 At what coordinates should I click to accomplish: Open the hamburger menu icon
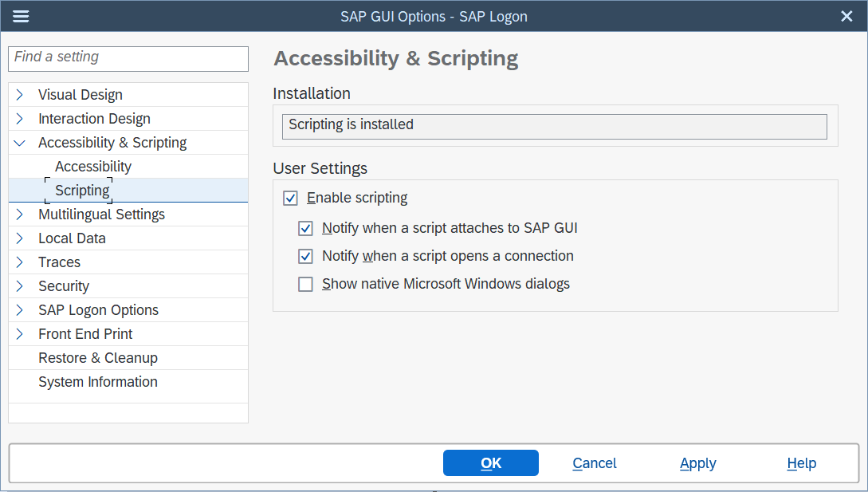click(x=22, y=17)
